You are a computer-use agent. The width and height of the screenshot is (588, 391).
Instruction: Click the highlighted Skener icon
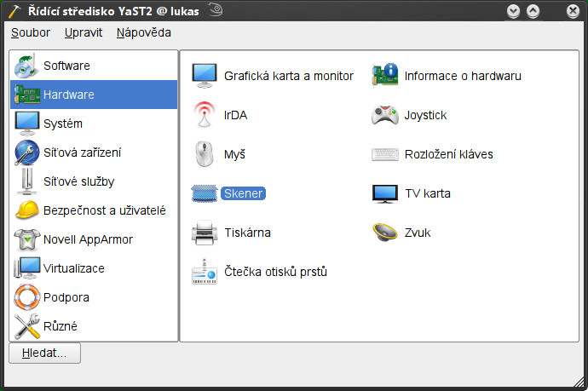click(x=205, y=193)
